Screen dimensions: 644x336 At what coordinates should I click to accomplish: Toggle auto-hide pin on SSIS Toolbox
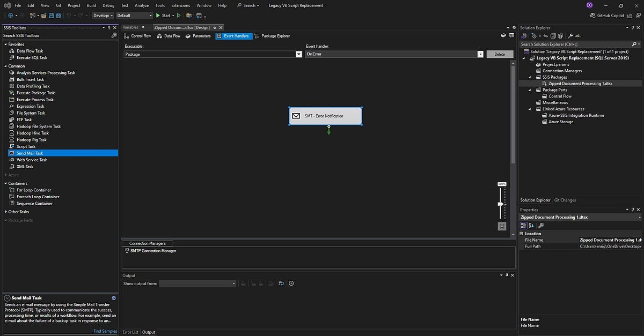coord(109,28)
